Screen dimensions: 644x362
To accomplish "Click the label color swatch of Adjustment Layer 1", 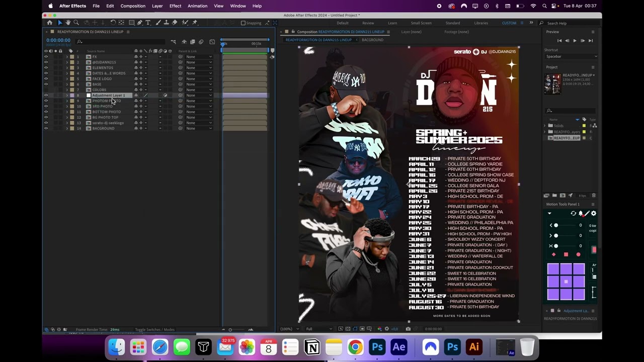I will coord(72,96).
